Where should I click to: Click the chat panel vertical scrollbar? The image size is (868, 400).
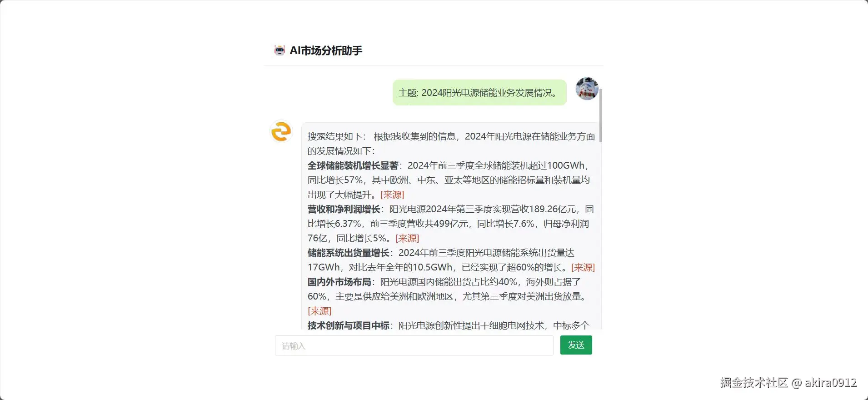(601, 115)
